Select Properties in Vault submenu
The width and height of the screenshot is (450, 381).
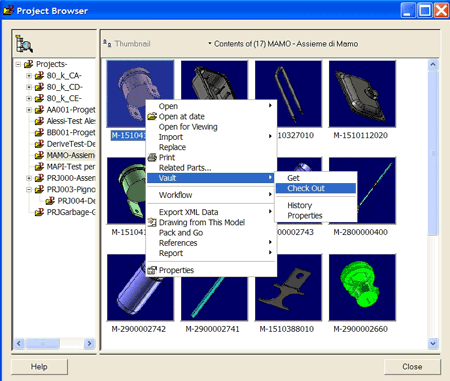point(316,216)
